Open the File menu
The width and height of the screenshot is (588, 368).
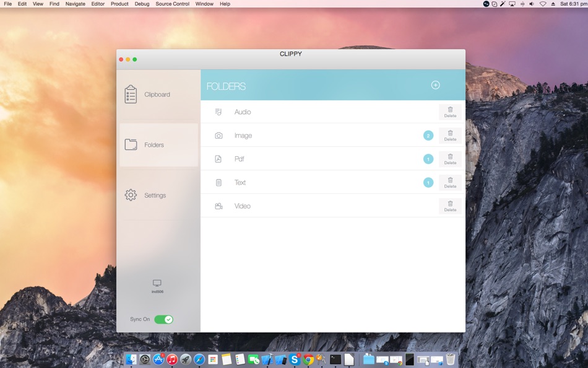click(7, 4)
